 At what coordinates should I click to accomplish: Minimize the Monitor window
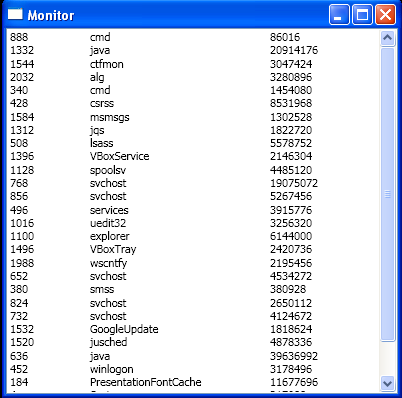pos(339,15)
